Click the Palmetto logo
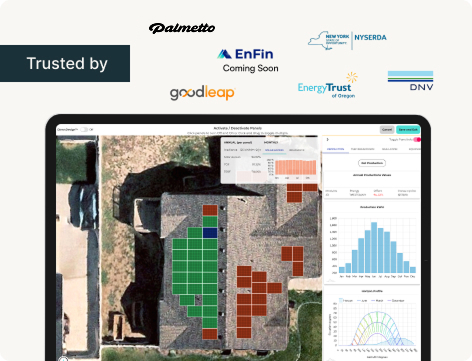The width and height of the screenshot is (472, 361). pyautogui.click(x=182, y=28)
